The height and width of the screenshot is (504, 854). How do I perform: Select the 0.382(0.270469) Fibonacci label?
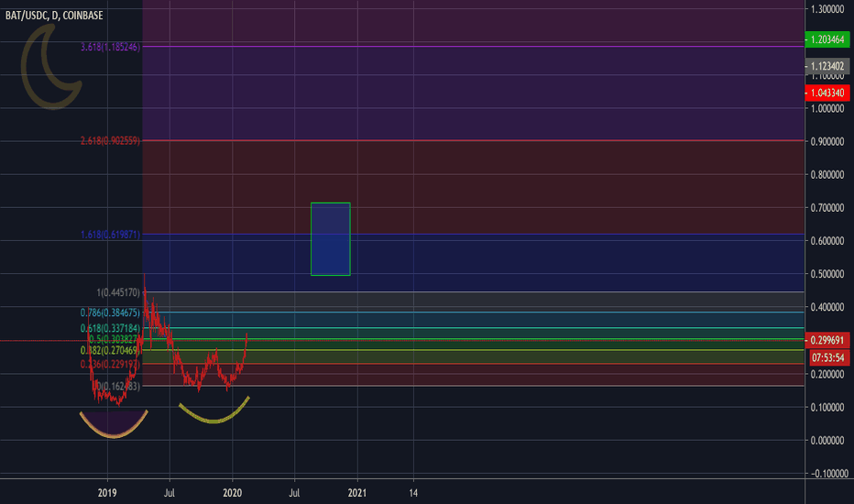[x=110, y=350]
